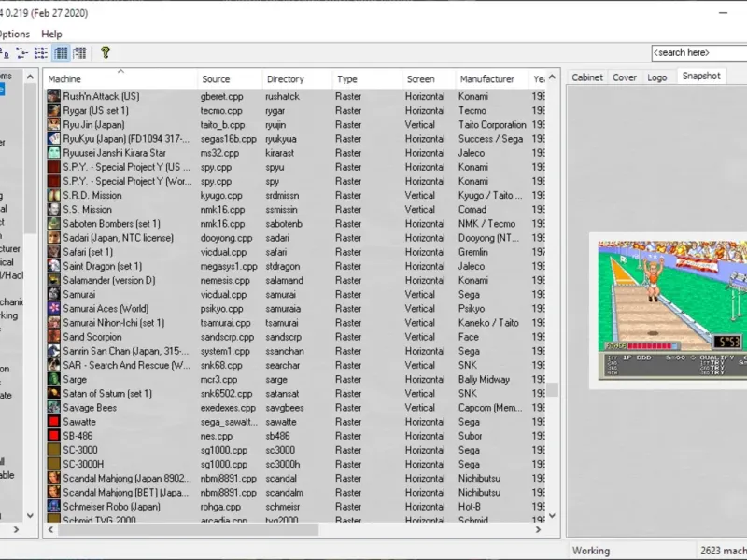The height and width of the screenshot is (560, 747).
Task: Click the Working status bar text
Action: click(x=591, y=551)
